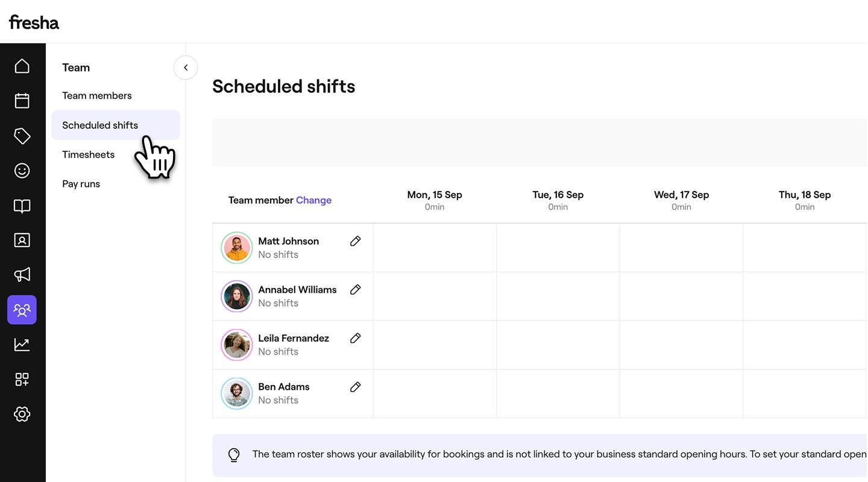868x482 pixels.
Task: Click the fresha logo
Action: (x=34, y=22)
